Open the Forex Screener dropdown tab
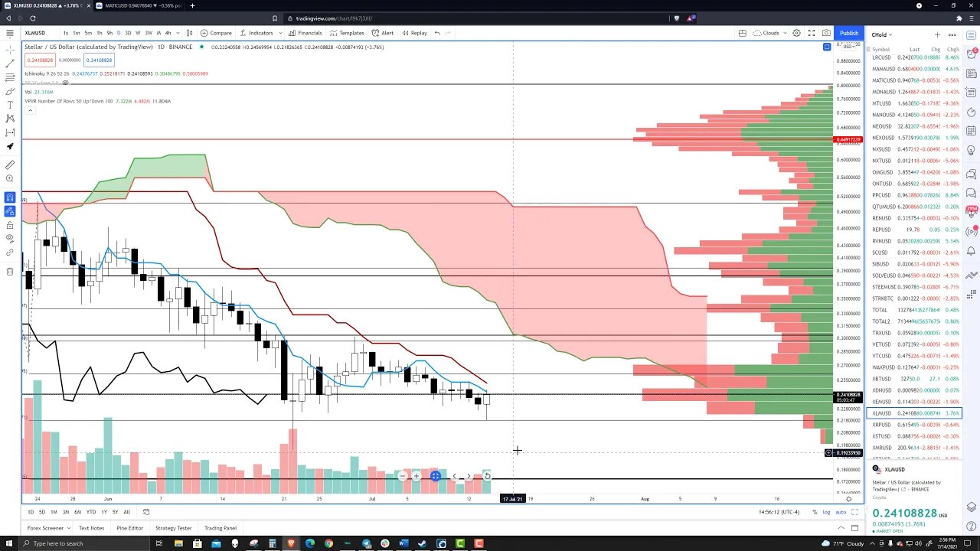Screen dimensions: 980x551 pyautogui.click(x=47, y=528)
